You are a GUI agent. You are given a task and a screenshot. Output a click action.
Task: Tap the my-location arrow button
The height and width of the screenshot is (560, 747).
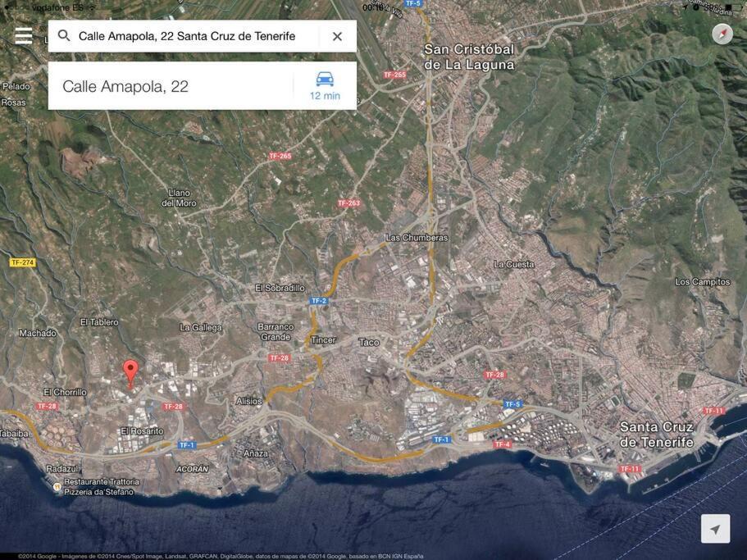715,529
